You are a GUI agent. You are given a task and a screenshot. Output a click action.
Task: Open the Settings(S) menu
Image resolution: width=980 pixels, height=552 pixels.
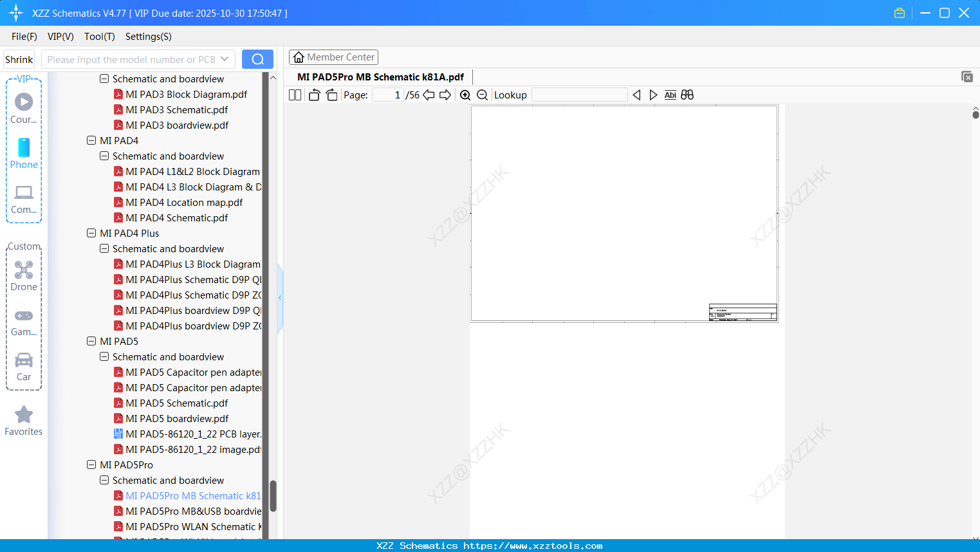149,37
